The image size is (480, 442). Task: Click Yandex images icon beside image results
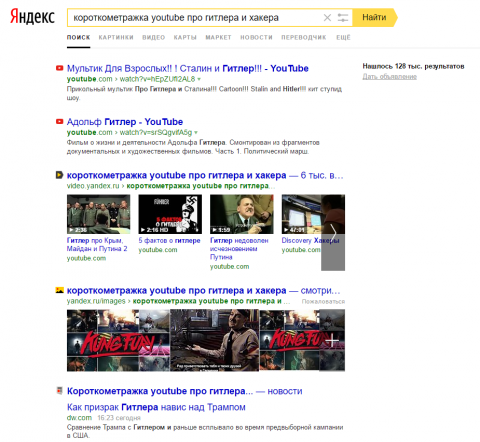click(x=59, y=290)
